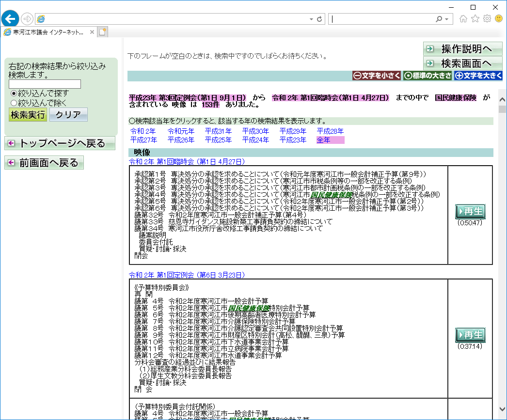Click the (2)厚生文教分科会委員長報告 line
The image size is (507, 420).
coord(185,376)
